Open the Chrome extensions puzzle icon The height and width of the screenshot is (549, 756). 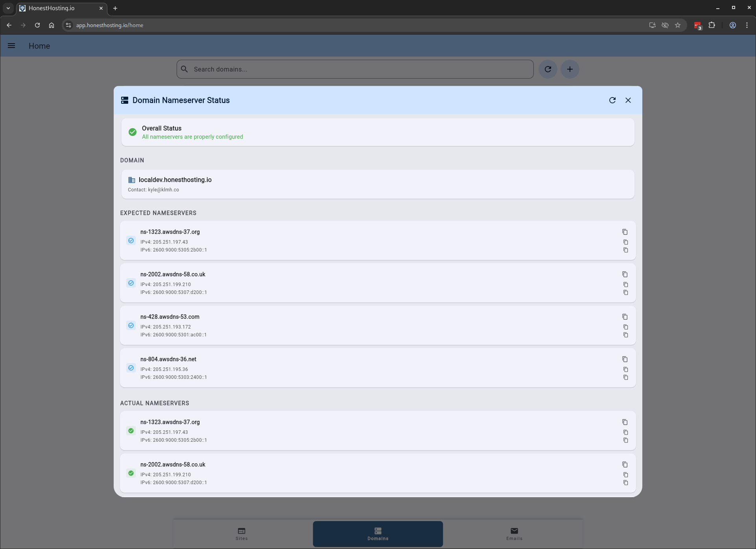point(712,25)
